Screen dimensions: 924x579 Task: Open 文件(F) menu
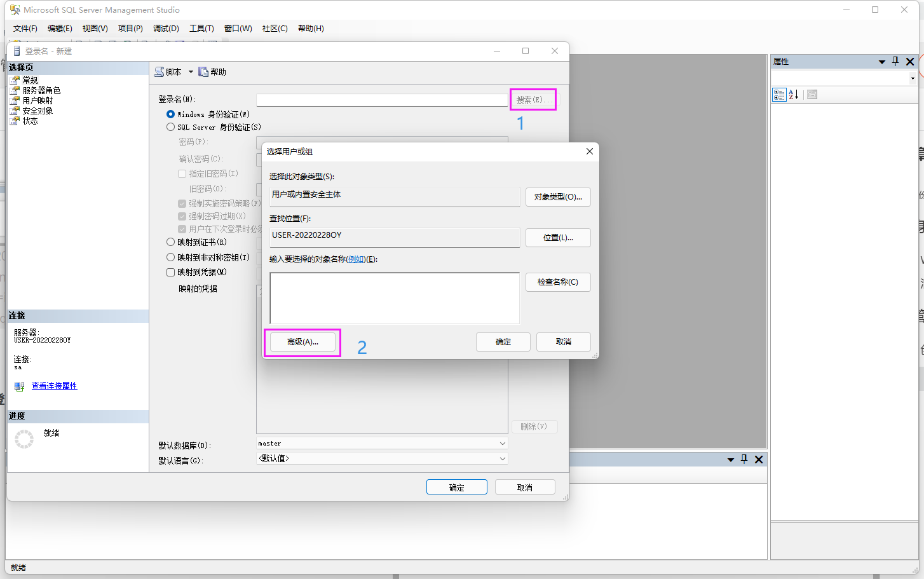pyautogui.click(x=25, y=29)
